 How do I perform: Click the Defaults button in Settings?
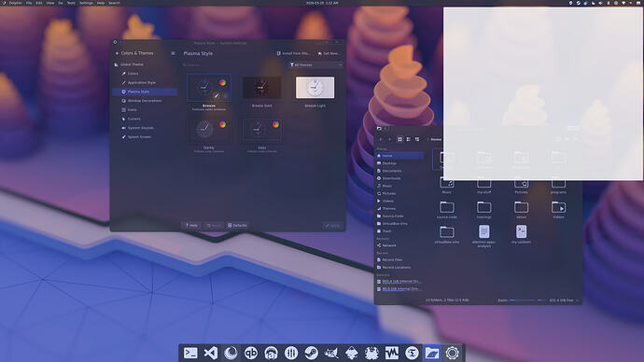click(237, 226)
